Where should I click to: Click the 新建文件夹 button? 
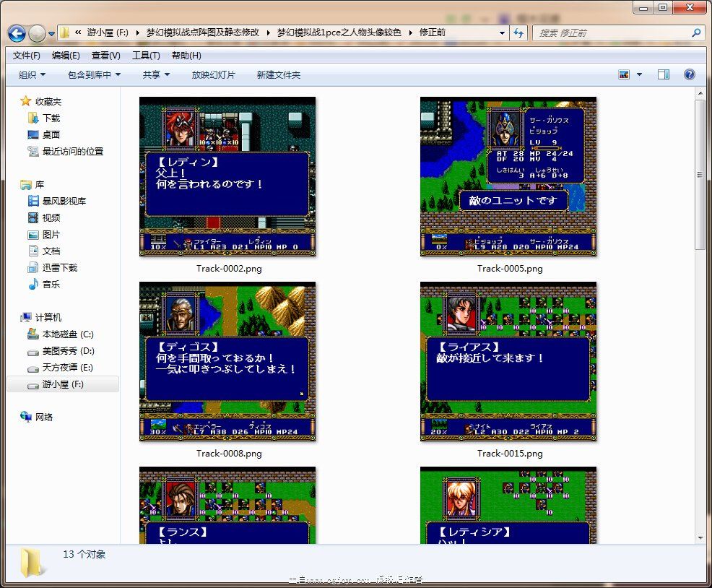278,74
